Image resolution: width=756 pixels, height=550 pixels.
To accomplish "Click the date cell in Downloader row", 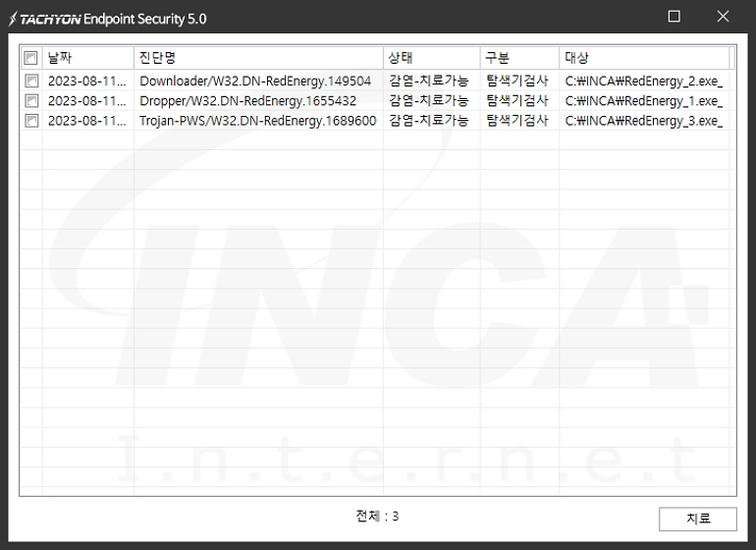I will click(x=87, y=81).
